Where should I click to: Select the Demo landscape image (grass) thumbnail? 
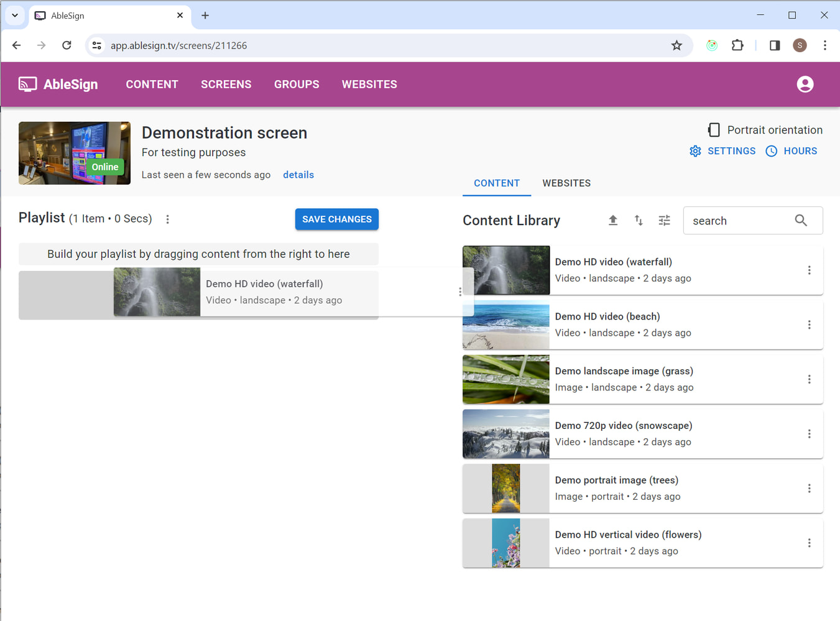click(505, 379)
